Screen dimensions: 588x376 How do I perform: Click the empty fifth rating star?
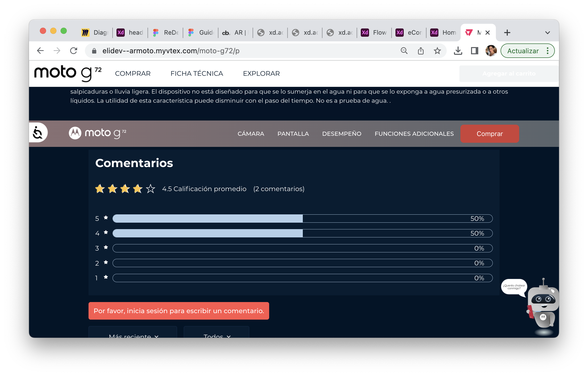[x=150, y=189]
